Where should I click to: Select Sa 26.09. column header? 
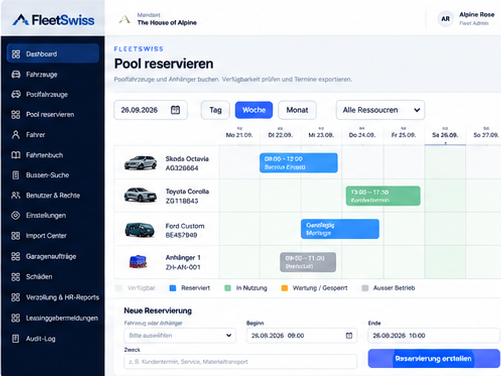pos(445,135)
